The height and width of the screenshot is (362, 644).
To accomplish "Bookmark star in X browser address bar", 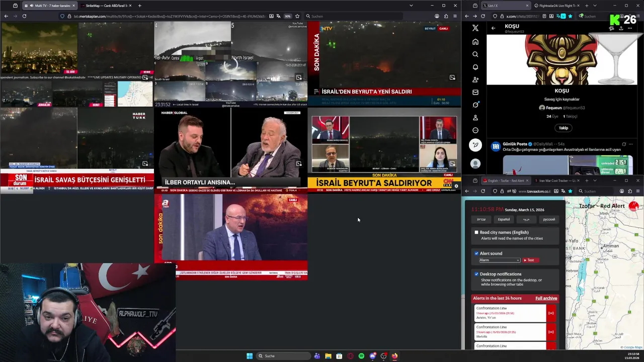I will coord(570,16).
